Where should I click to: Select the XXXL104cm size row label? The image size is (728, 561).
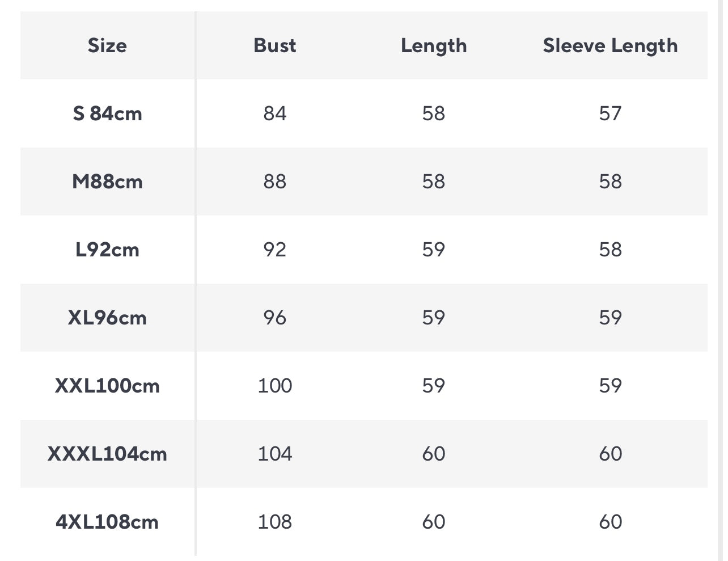[x=107, y=454]
